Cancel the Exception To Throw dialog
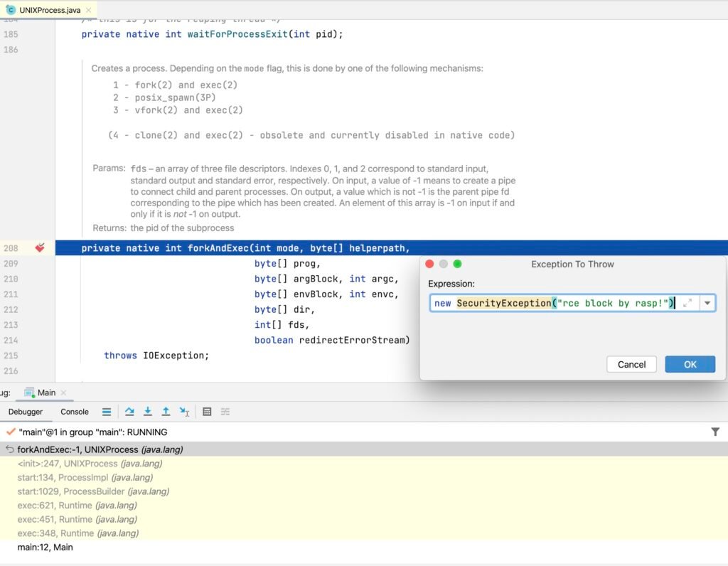This screenshot has height=566, width=728. coord(631,364)
